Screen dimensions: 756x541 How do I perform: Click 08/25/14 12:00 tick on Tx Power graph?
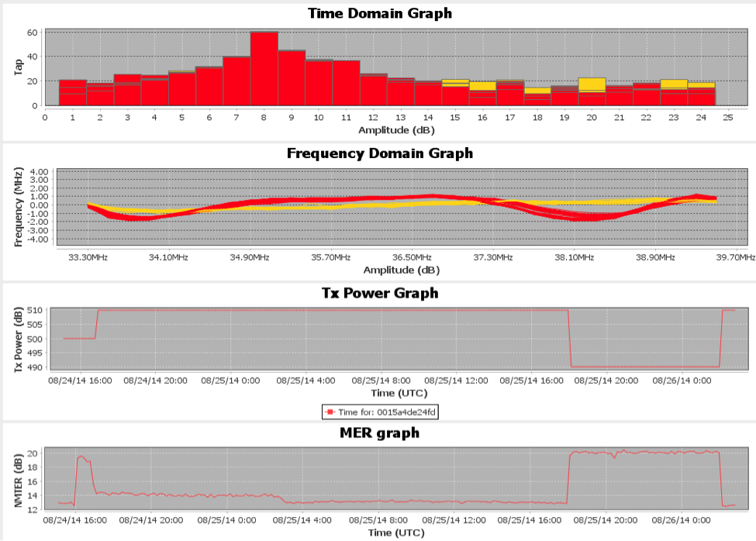461,381
